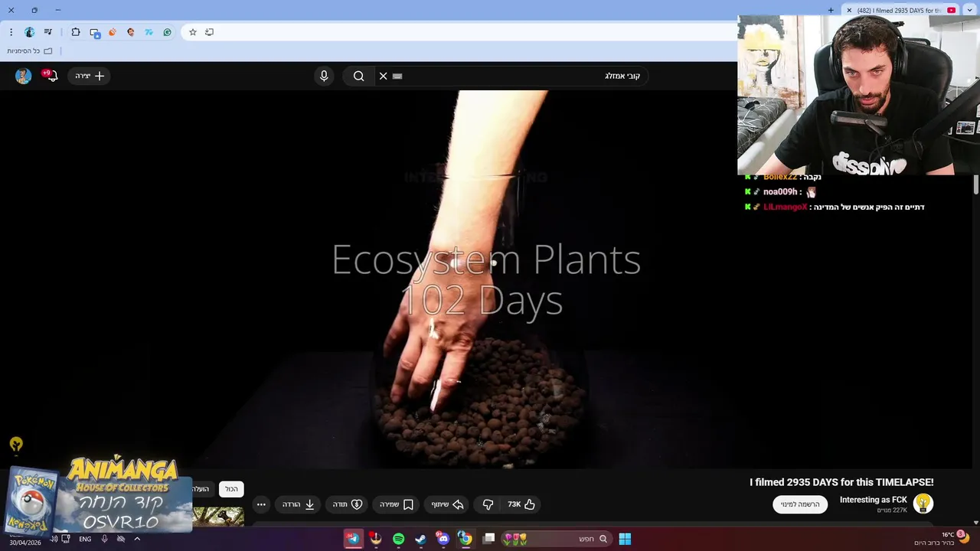Click the Create (יצירה) button
The height and width of the screenshot is (551, 980).
pyautogui.click(x=89, y=76)
